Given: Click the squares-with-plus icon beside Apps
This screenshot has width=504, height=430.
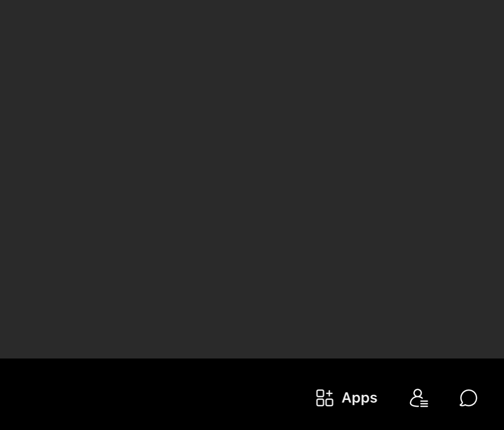Looking at the screenshot, I should coord(325,398).
